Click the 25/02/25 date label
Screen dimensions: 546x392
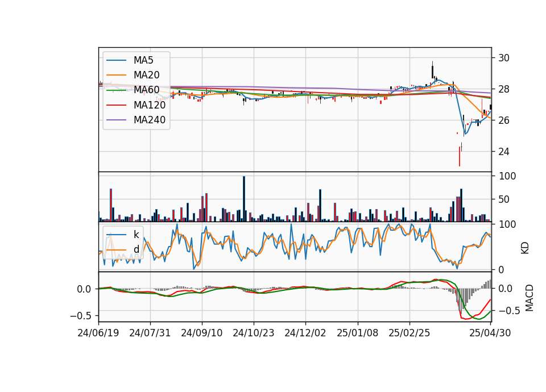coord(409,333)
